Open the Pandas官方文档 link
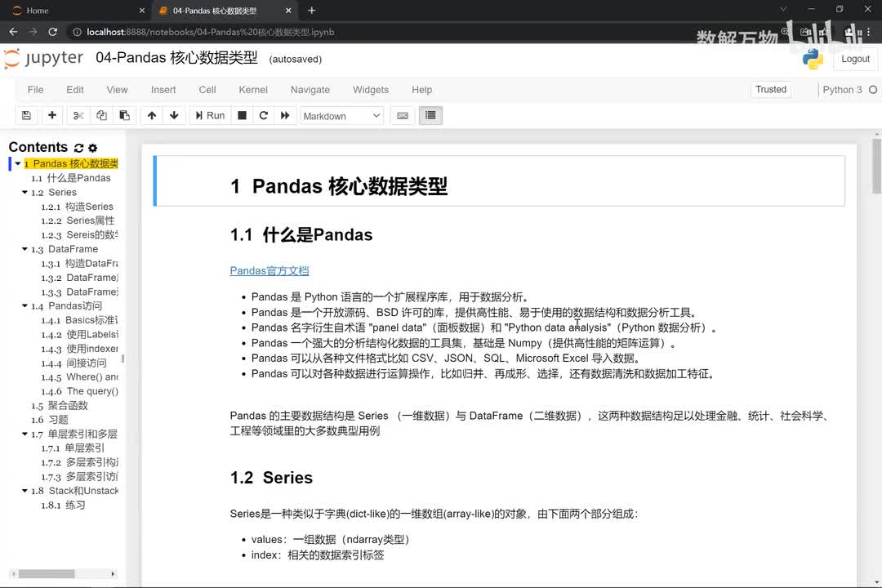 point(269,270)
